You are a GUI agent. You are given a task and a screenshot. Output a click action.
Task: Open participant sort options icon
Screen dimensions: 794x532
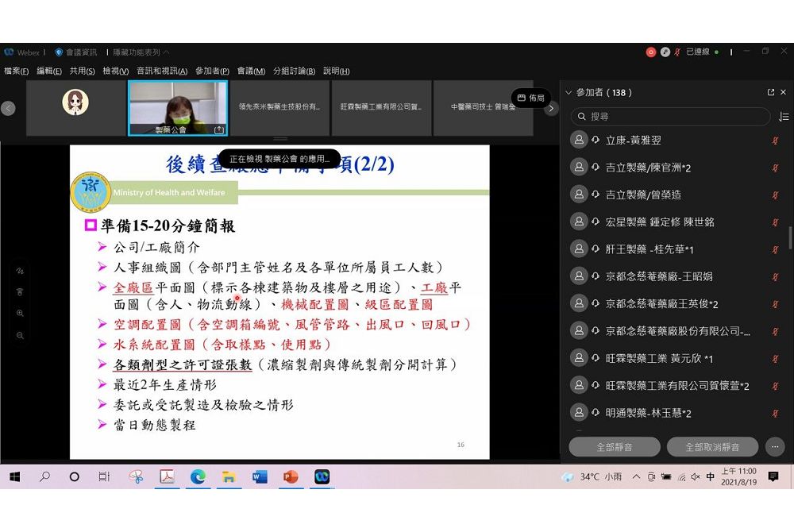click(784, 117)
